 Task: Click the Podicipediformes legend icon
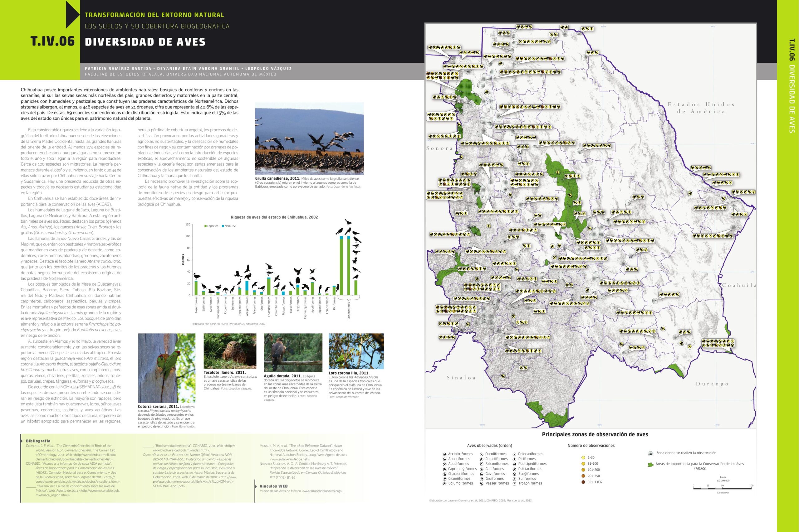[x=515, y=464]
